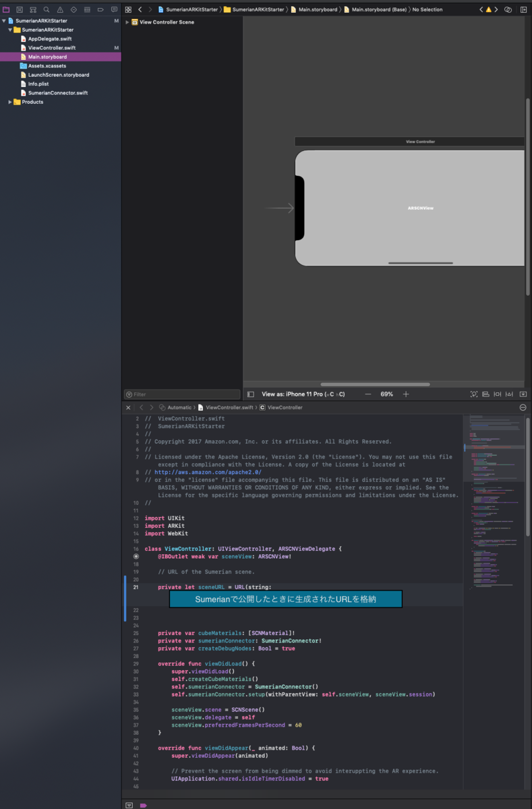Viewport: 532px width, 809px height.
Task: Click the ViewController class breadcrumb
Action: (x=281, y=407)
